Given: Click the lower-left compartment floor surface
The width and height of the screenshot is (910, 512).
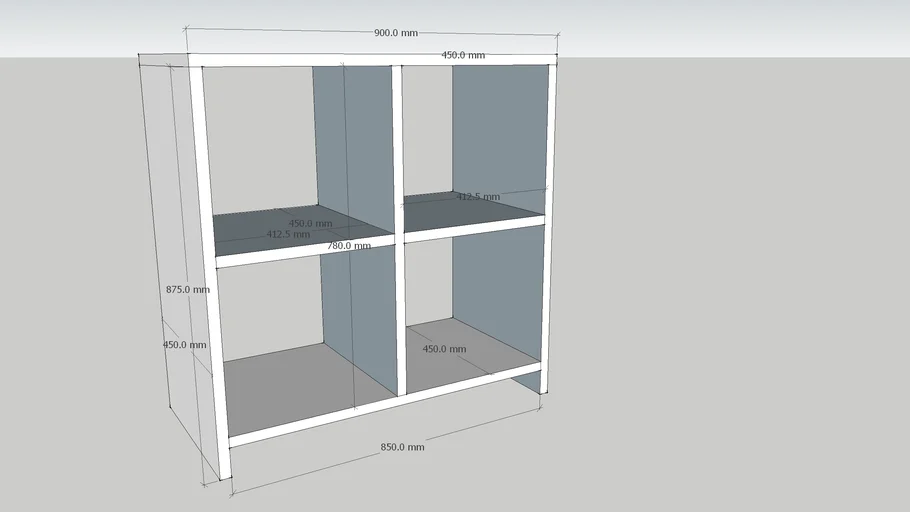Looking at the screenshot, I should [290, 385].
